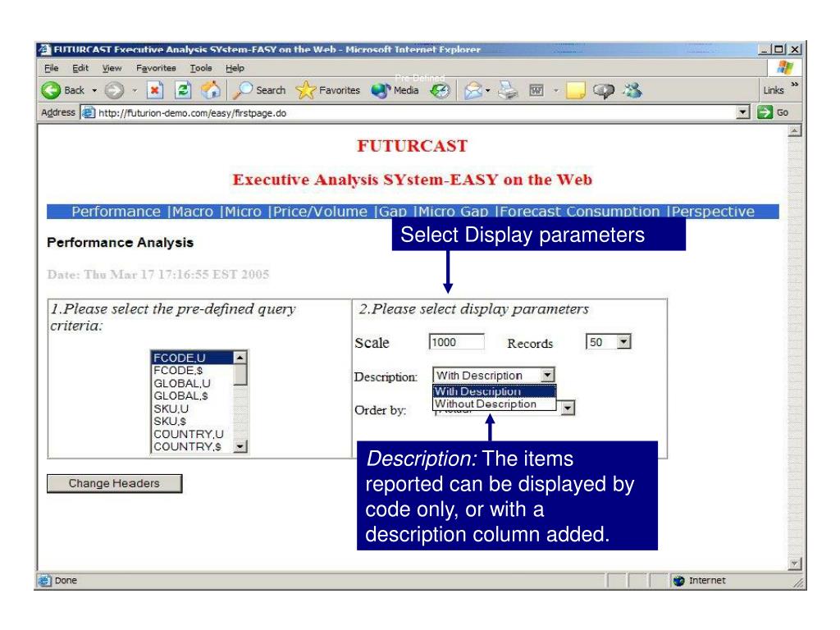Click the yellow note toolbar icon
Screen dimensions: 840x630
[575, 90]
